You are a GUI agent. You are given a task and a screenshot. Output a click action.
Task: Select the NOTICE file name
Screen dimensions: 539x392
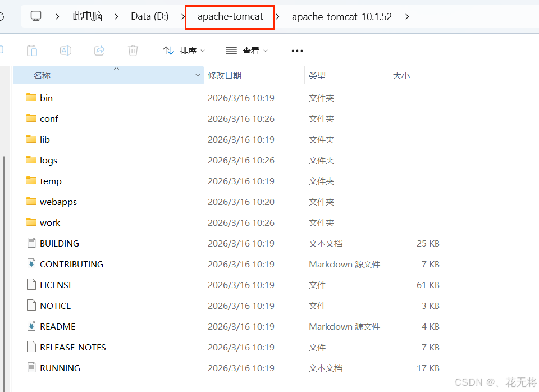(x=56, y=306)
